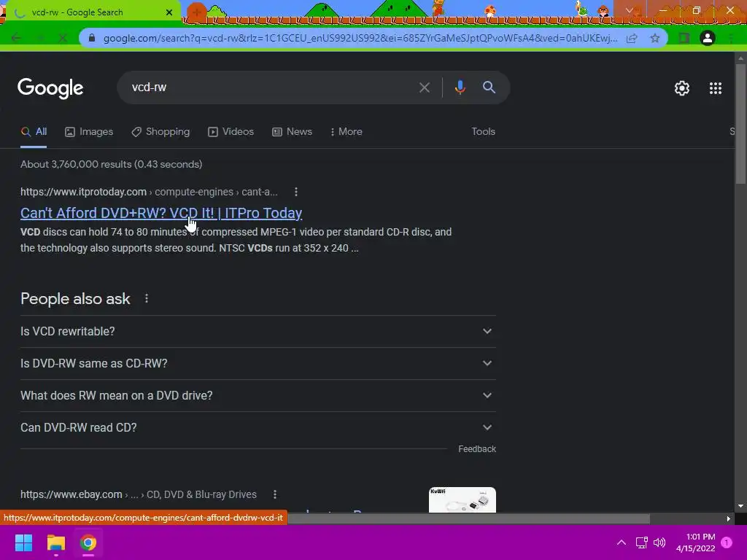
Task: Show hidden system tray icons
Action: pyautogui.click(x=622, y=542)
